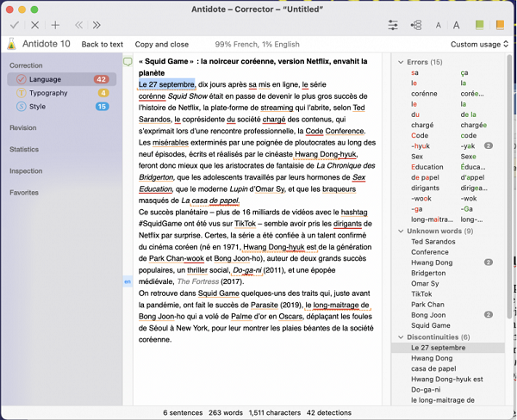
Task: Click the X ignore detection icon
Action: click(x=35, y=26)
